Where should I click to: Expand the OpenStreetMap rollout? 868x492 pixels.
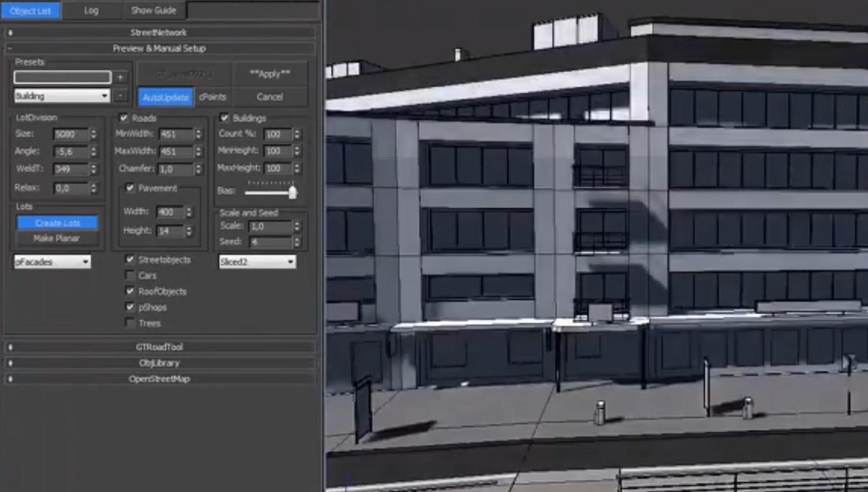pos(159,379)
